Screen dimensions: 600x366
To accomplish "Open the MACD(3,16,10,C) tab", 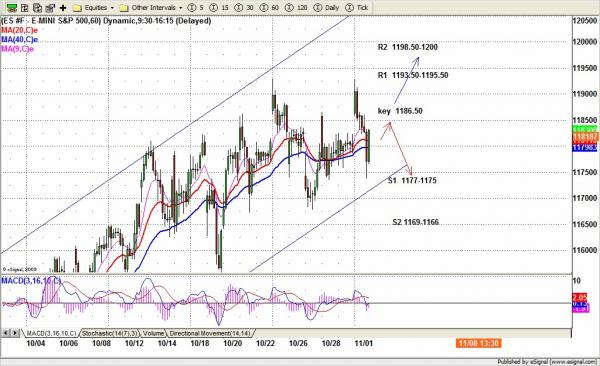I will 51,333.
